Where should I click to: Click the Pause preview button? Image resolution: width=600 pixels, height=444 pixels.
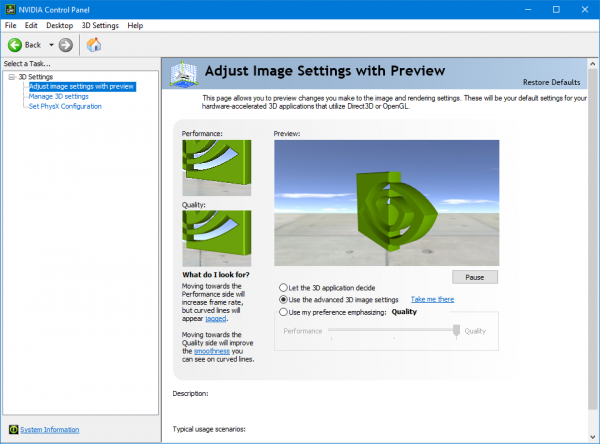(475, 277)
